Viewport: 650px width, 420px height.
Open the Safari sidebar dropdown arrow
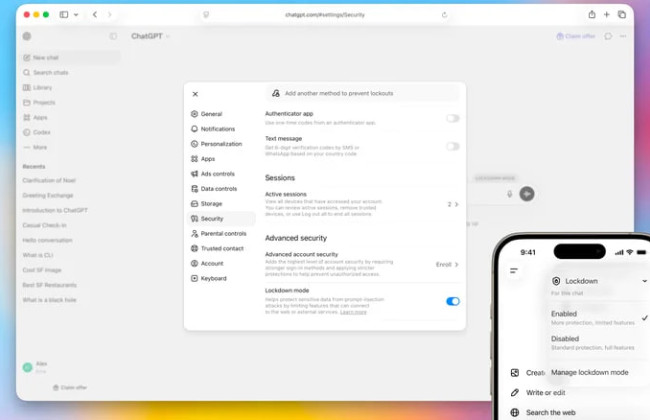[76, 15]
